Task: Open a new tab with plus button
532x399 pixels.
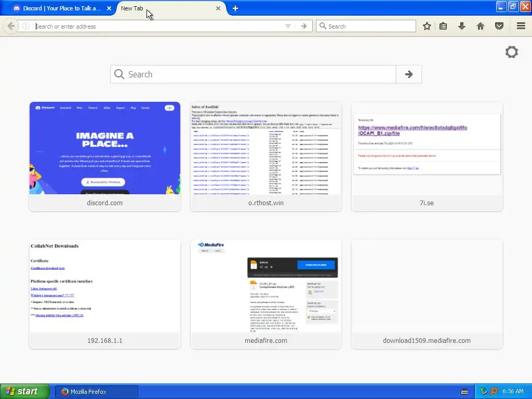Action: 235,8
